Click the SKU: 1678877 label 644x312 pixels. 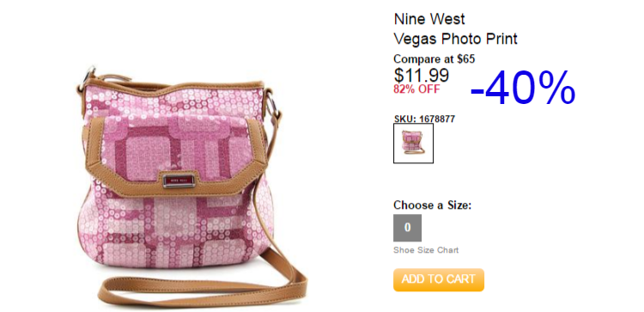click(424, 119)
